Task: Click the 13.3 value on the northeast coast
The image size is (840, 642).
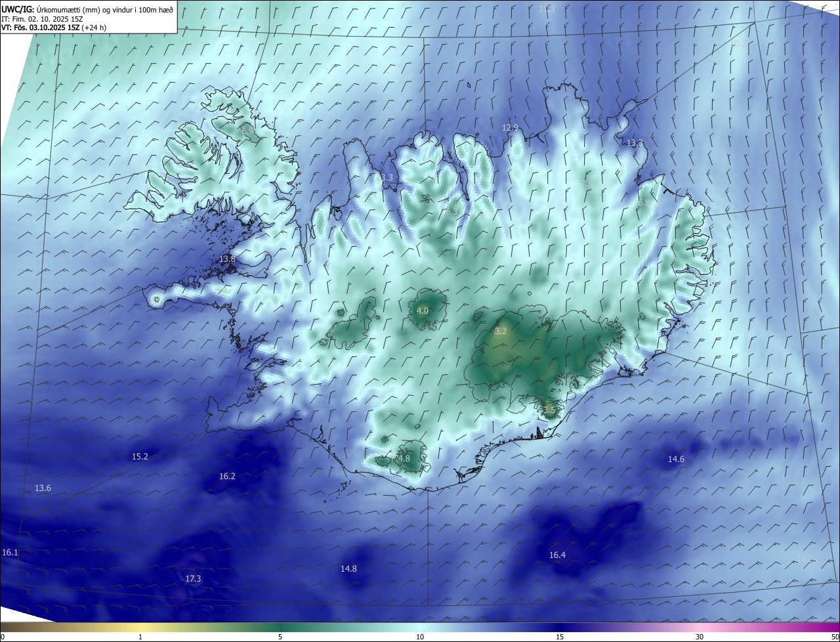Action: point(635,142)
